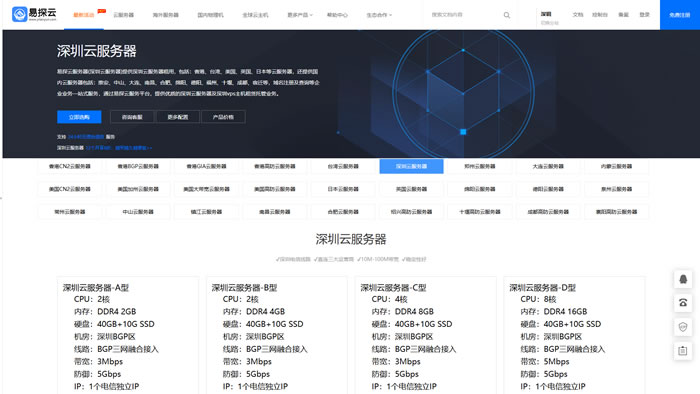Image resolution: width=700 pixels, height=394 pixels.
Task: Expand the 生态合作 dropdown
Action: tap(379, 15)
